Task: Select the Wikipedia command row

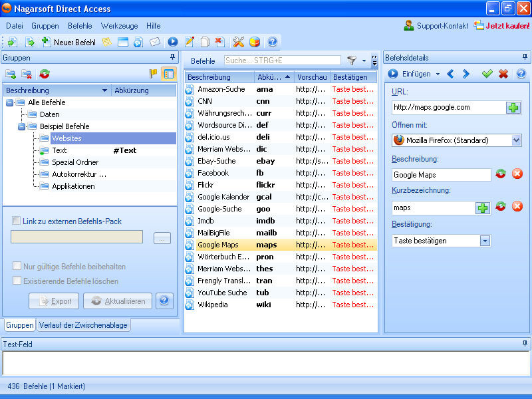Action: click(x=281, y=305)
